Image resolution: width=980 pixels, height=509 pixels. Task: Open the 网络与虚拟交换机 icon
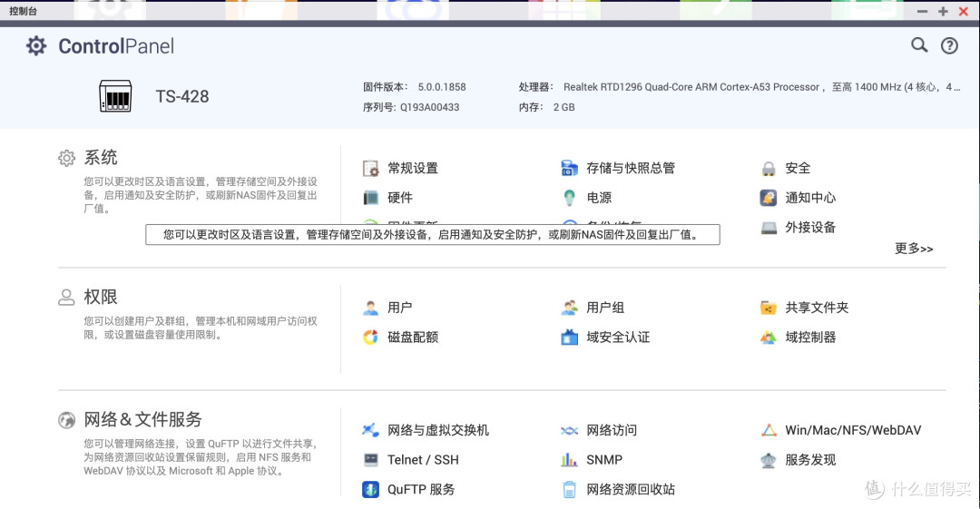pos(370,430)
